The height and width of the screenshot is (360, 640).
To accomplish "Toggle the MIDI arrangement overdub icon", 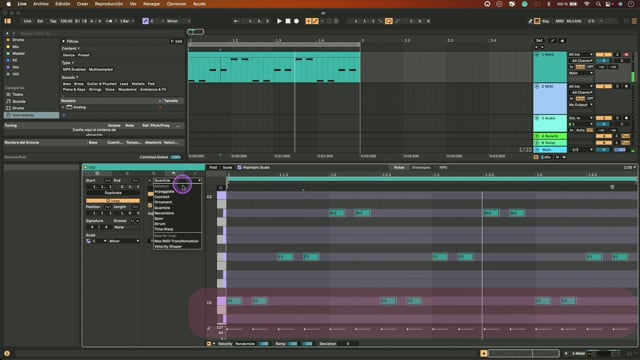I will coord(308,21).
